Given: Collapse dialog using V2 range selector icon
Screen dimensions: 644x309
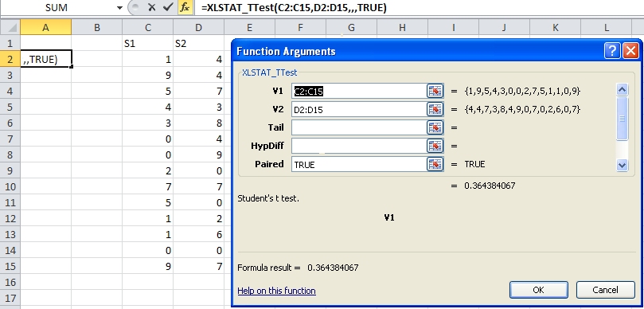Looking at the screenshot, I should pyautogui.click(x=435, y=109).
